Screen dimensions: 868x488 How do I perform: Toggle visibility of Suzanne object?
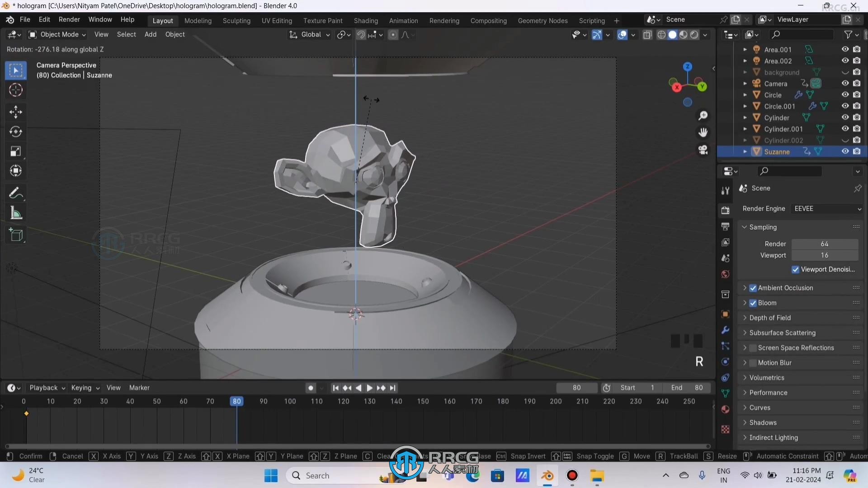coord(844,151)
